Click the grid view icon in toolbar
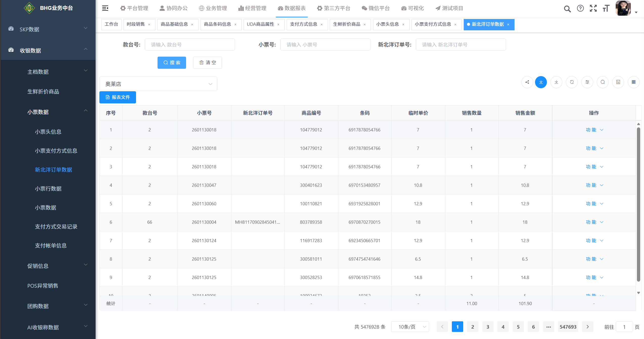This screenshot has width=644, height=339. [x=633, y=82]
